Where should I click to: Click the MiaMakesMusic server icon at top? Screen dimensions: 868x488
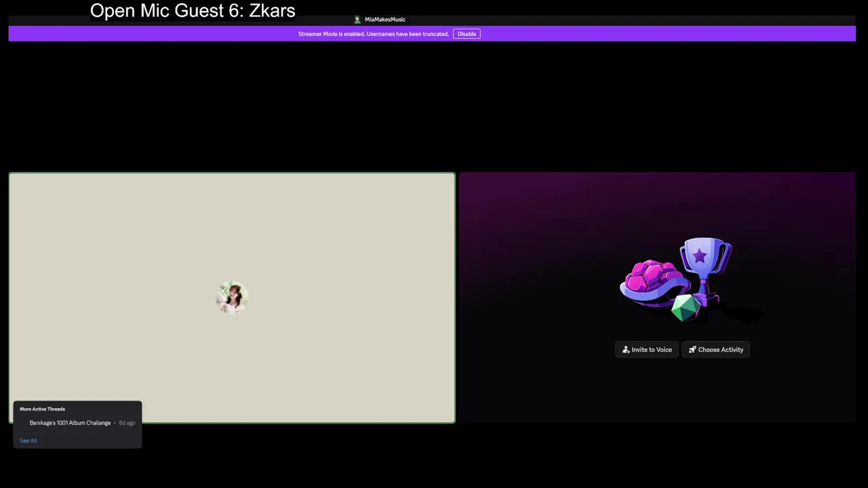point(357,20)
